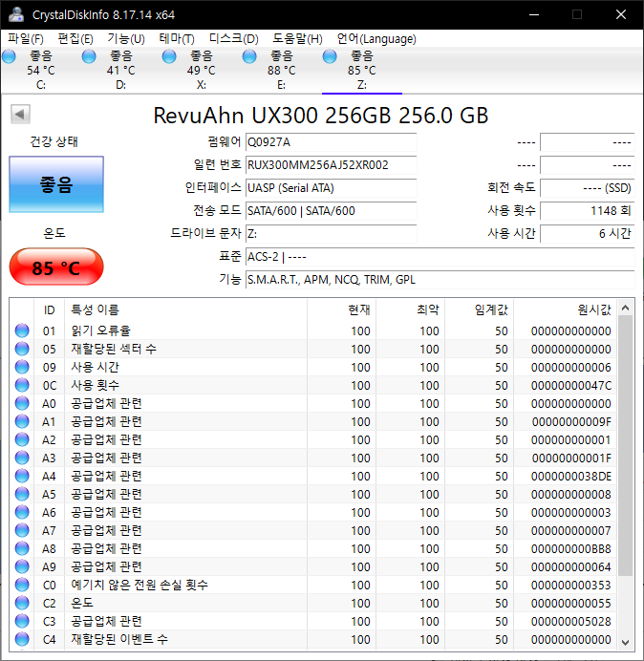Click the 임계값 column header
This screenshot has height=661, width=644.
click(x=479, y=309)
